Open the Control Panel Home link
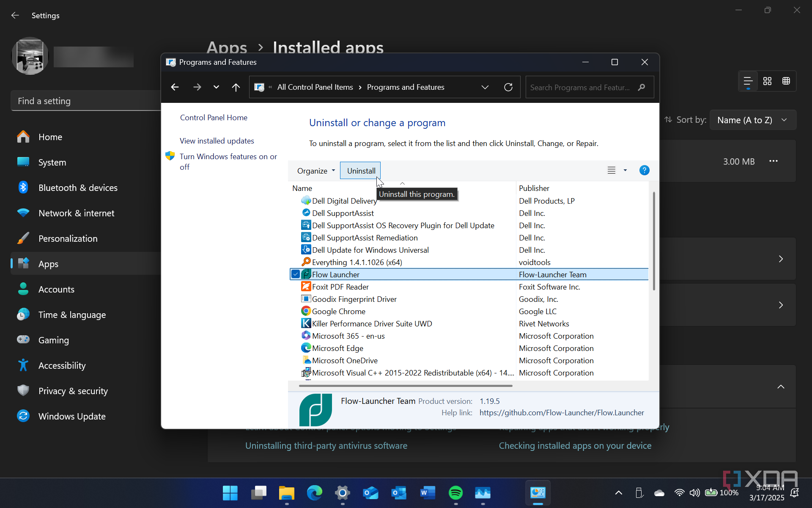812x508 pixels. pyautogui.click(x=214, y=118)
